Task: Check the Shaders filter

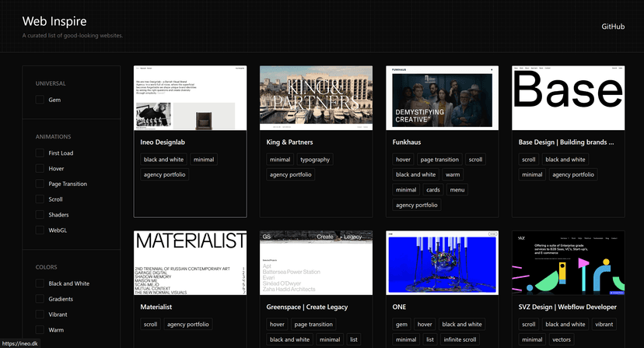Action: click(40, 214)
